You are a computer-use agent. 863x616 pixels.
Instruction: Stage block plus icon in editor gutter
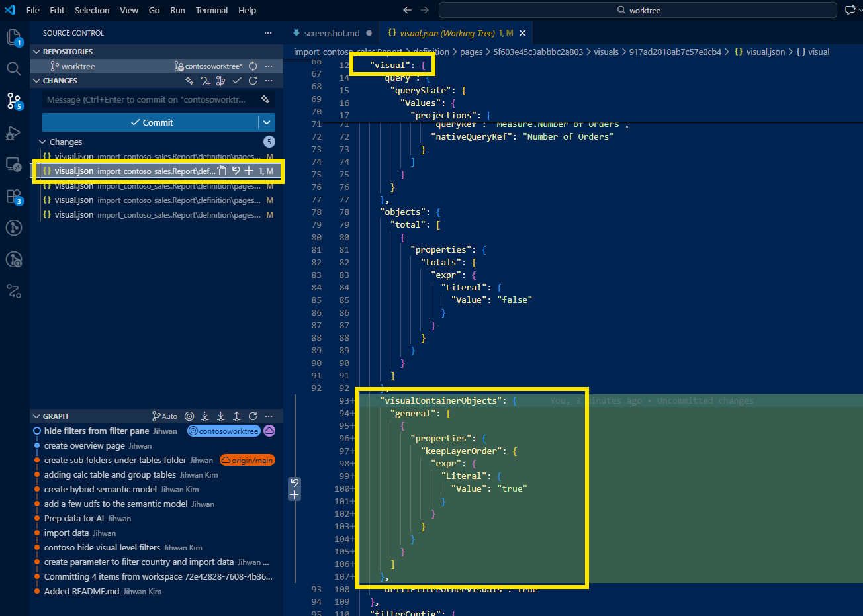click(295, 495)
